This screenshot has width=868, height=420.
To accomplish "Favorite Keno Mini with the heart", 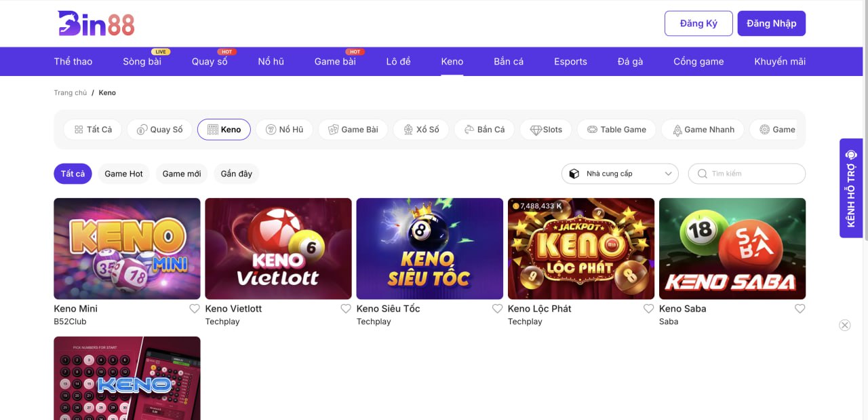I will tap(195, 309).
